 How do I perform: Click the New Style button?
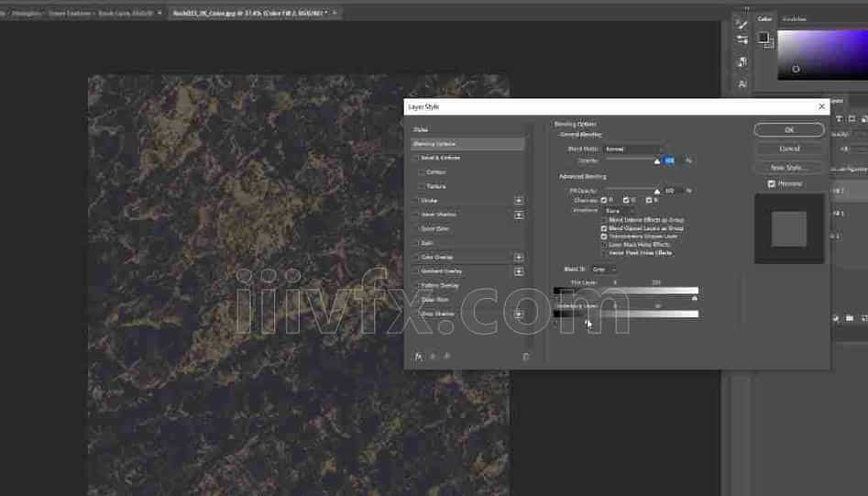pos(788,168)
